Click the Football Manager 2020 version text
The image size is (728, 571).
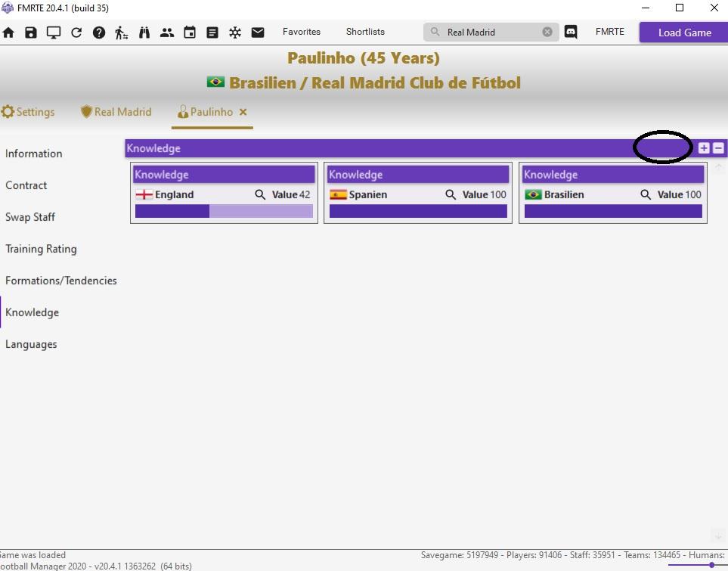(x=96, y=566)
